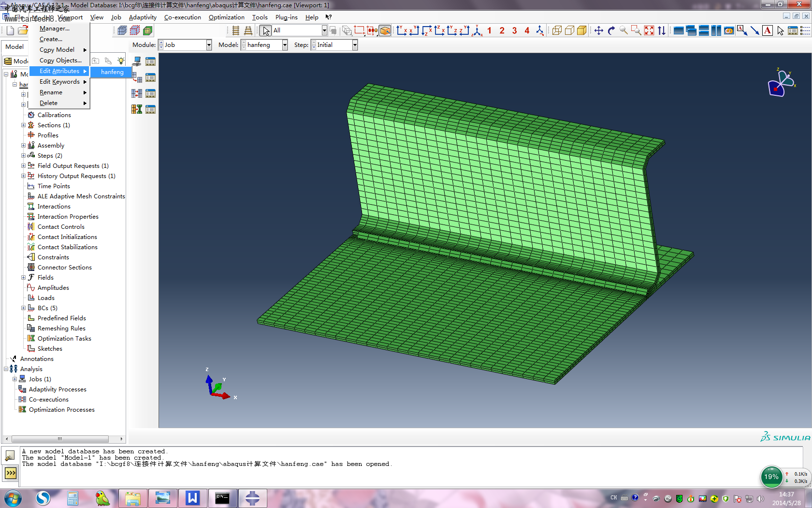
Task: Open the command prompt taskbar icon
Action: point(222,498)
